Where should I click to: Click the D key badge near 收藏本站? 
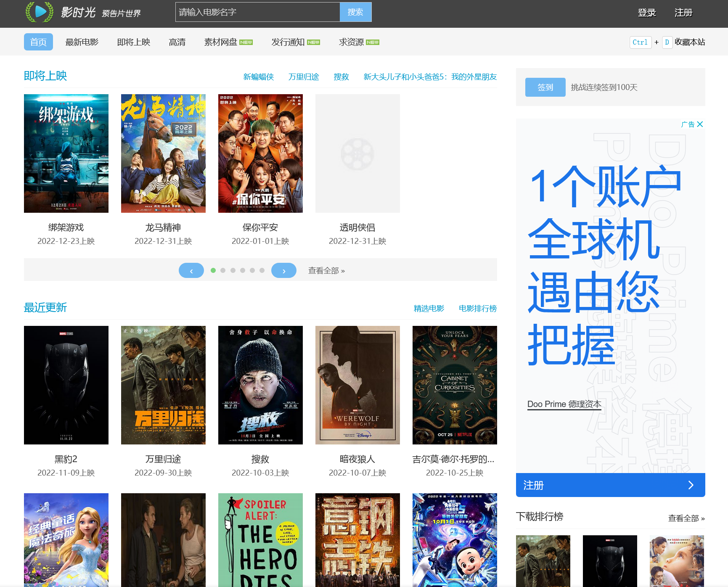[667, 42]
